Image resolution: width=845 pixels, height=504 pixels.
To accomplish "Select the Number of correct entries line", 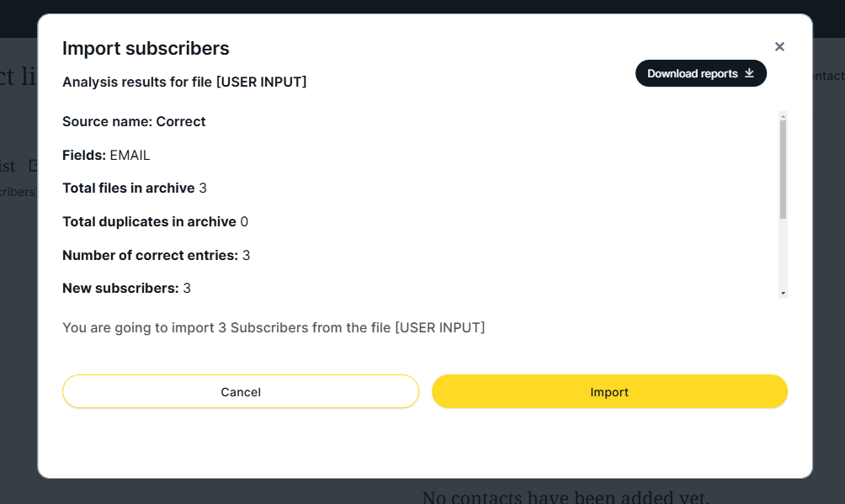I will [156, 255].
